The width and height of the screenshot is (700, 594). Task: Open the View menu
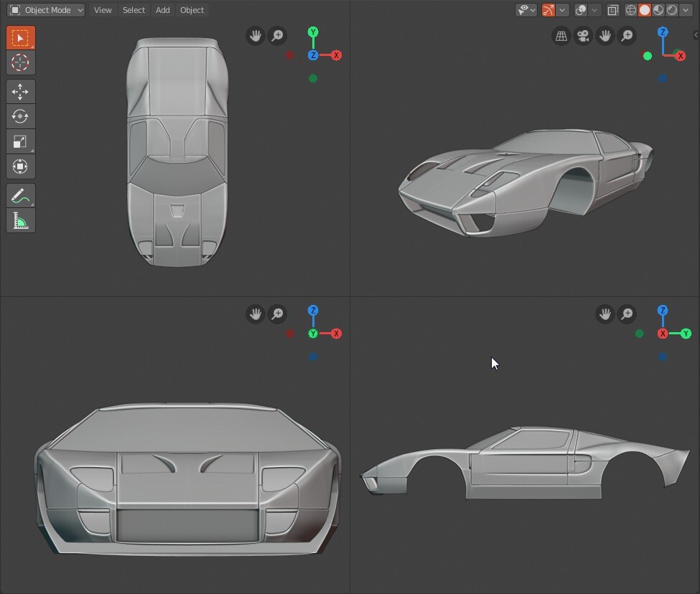(103, 10)
